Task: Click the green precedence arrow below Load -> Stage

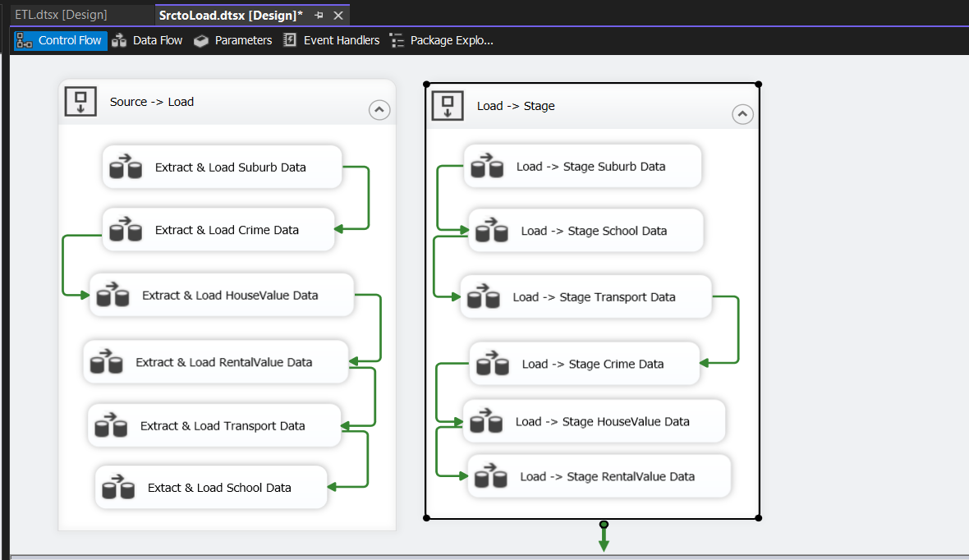Action: (x=604, y=539)
